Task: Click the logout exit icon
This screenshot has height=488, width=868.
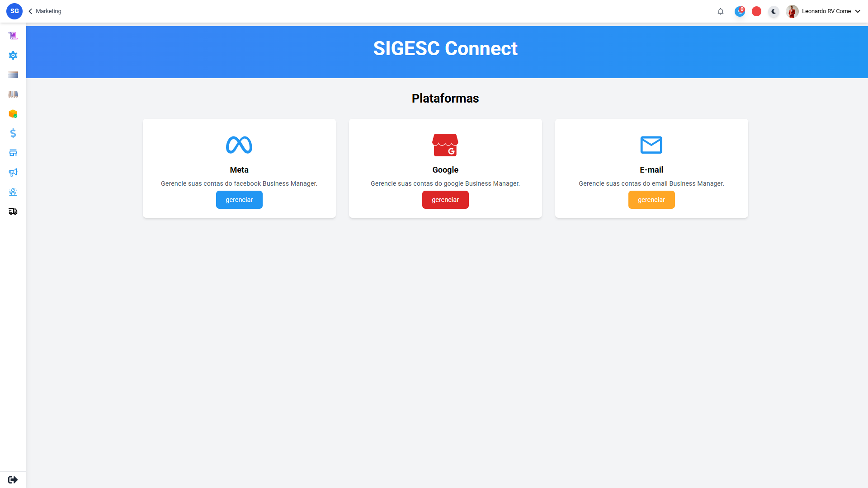Action: tap(13, 480)
